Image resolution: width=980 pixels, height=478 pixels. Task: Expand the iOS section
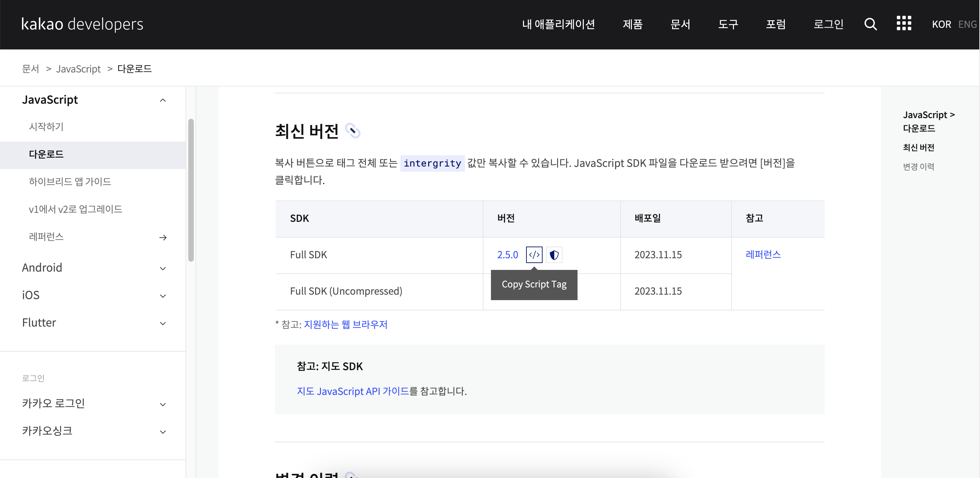[x=163, y=296]
